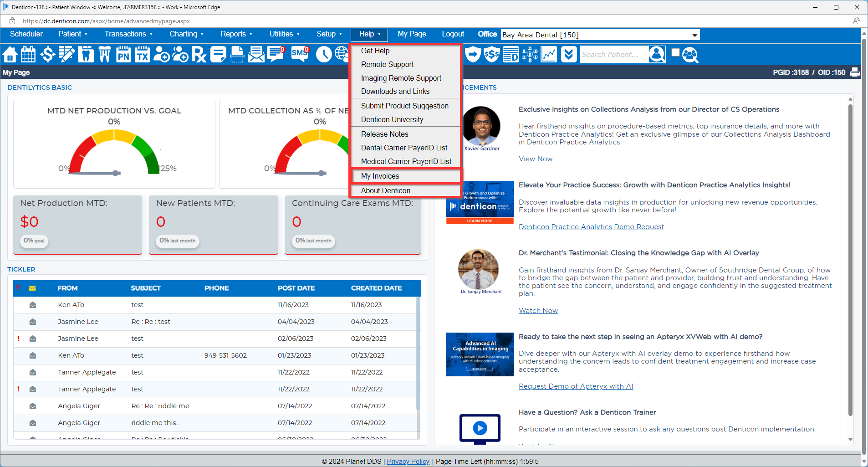The width and height of the screenshot is (868, 467).
Task: Click the shield with dollar signs icon
Action: (x=492, y=55)
